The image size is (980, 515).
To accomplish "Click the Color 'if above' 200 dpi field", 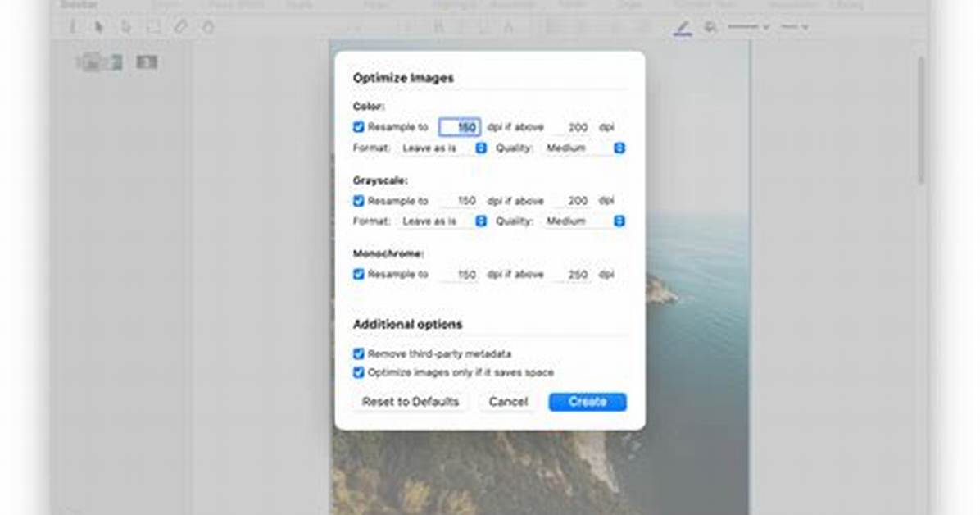I will (x=572, y=127).
